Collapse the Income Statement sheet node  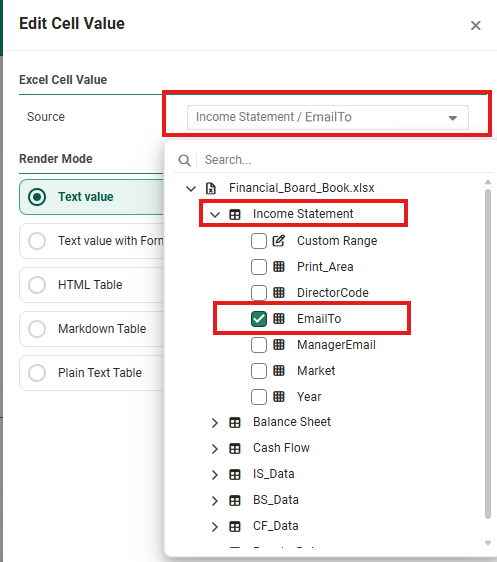(215, 214)
